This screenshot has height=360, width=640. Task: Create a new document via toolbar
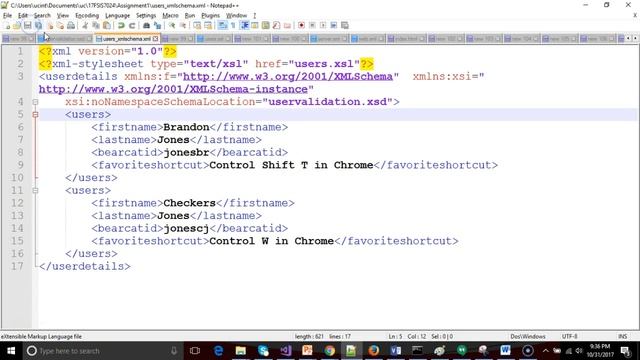7,25
